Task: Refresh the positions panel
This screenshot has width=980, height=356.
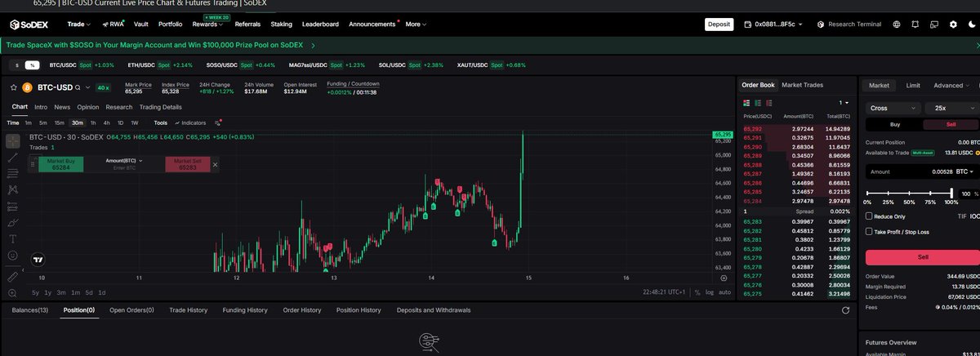Action: 845,310
